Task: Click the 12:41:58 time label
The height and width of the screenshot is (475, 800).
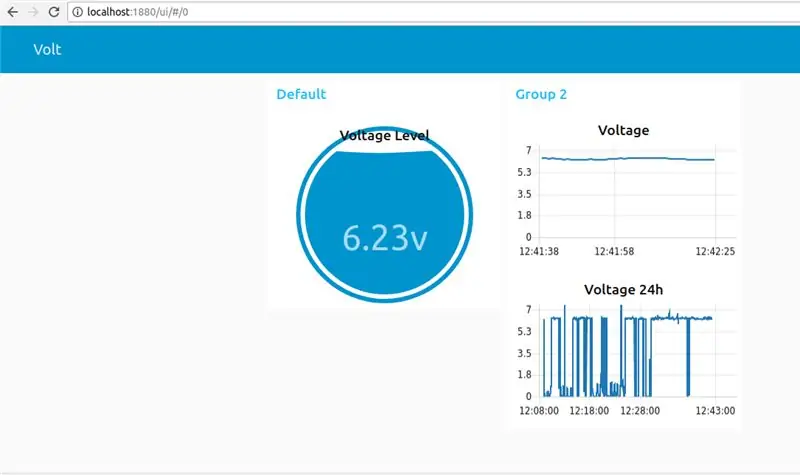Action: pyautogui.click(x=614, y=252)
